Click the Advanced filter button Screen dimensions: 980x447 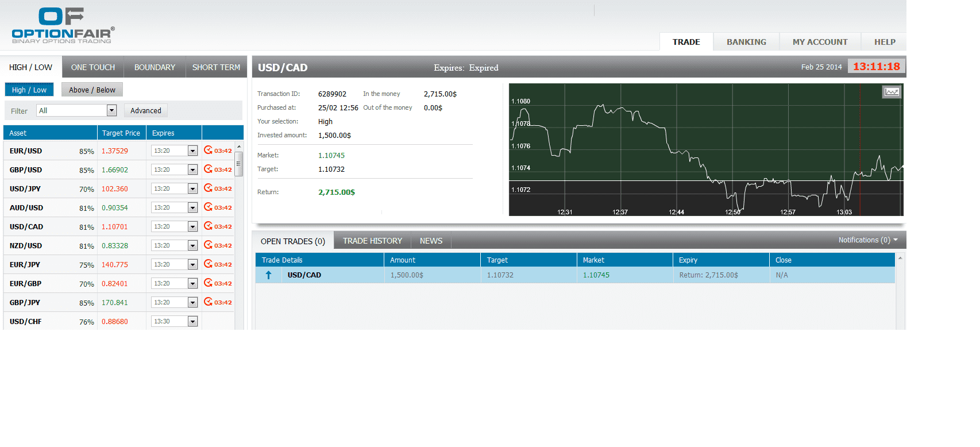coord(145,110)
